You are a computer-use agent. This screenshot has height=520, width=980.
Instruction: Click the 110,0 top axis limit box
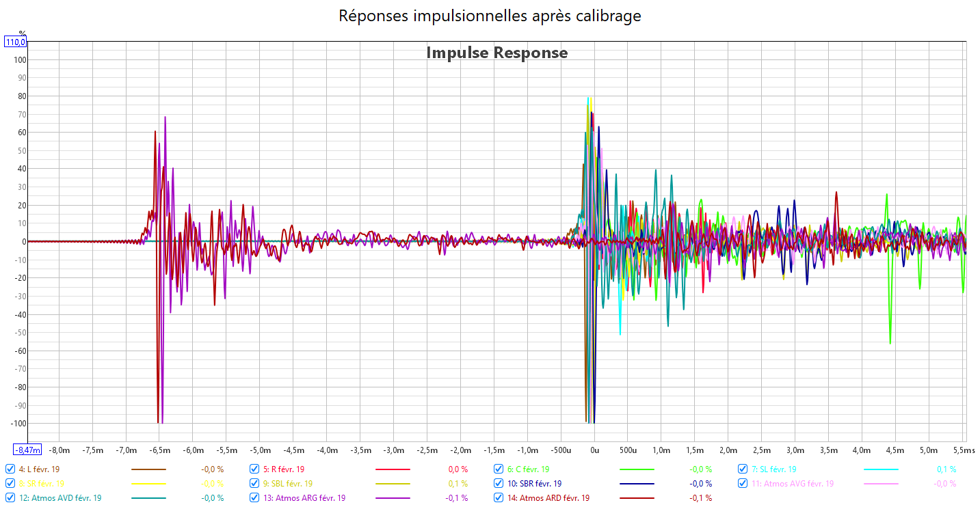[16, 42]
